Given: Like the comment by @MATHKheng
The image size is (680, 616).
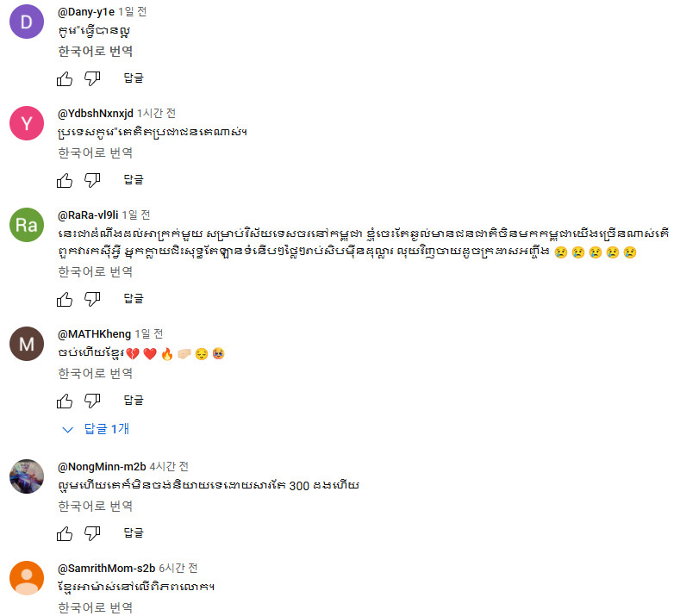Looking at the screenshot, I should tap(65, 401).
